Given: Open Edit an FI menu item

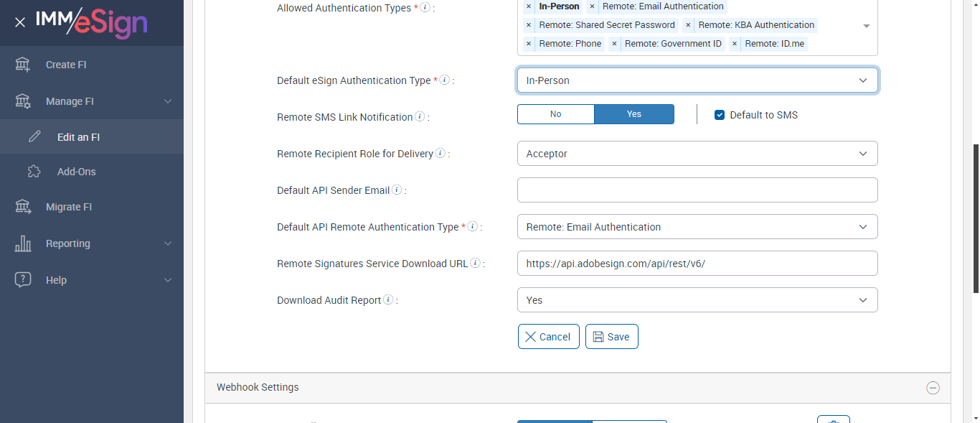Looking at the screenshot, I should [78, 137].
